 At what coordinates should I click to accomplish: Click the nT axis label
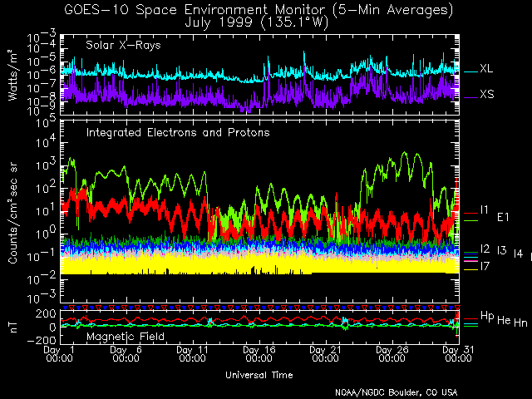pyautogui.click(x=13, y=328)
